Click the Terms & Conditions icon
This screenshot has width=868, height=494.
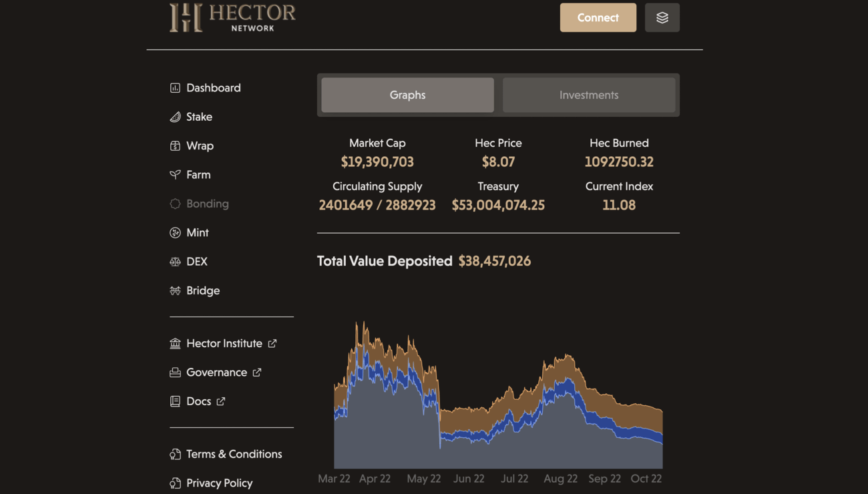(175, 454)
